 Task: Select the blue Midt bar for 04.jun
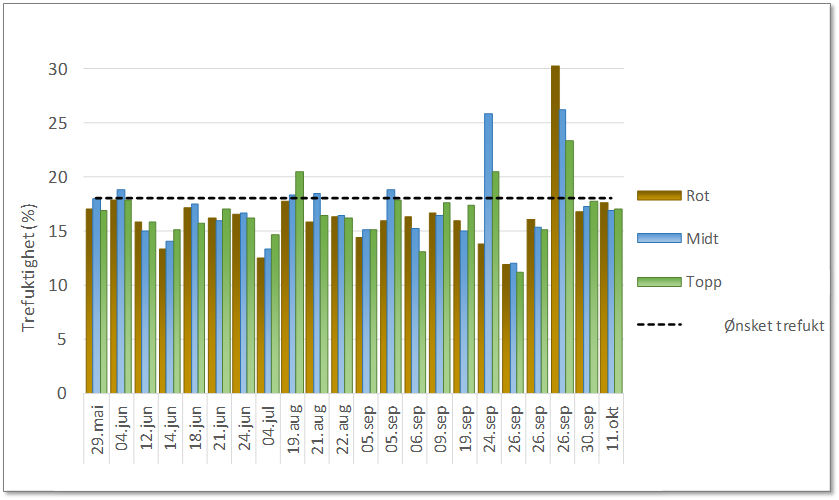tap(121, 291)
